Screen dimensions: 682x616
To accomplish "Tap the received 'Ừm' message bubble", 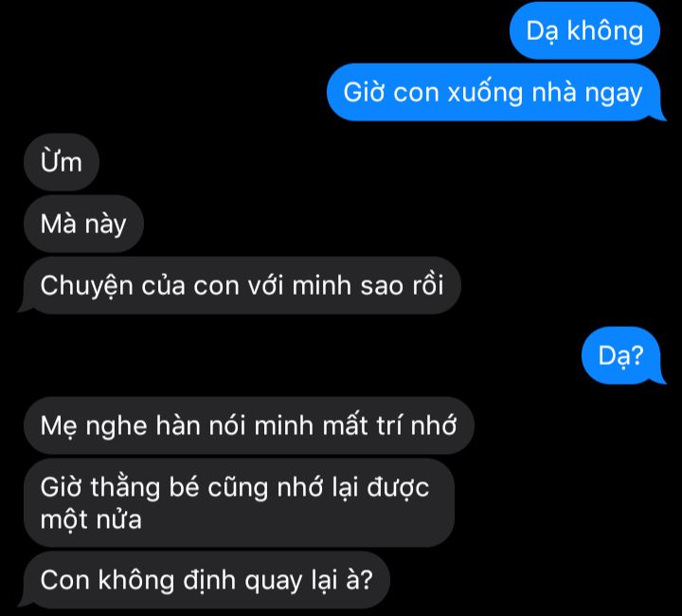I will (x=62, y=162).
